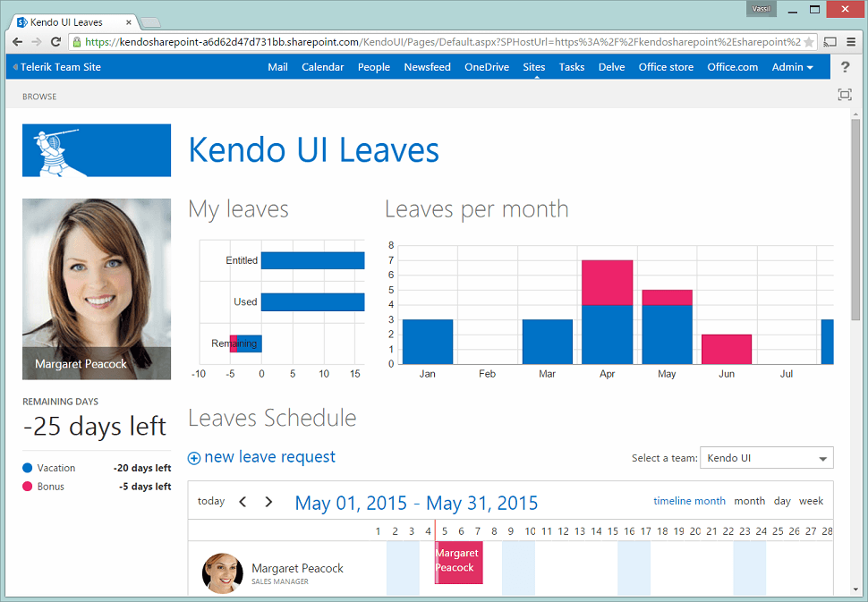Click the May 2015 date range heading
The width and height of the screenshot is (868, 602).
point(416,504)
